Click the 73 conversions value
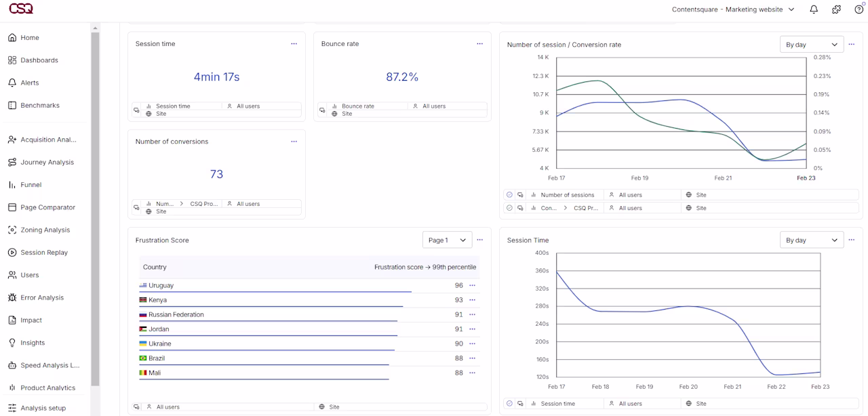The image size is (868, 416). tap(216, 174)
